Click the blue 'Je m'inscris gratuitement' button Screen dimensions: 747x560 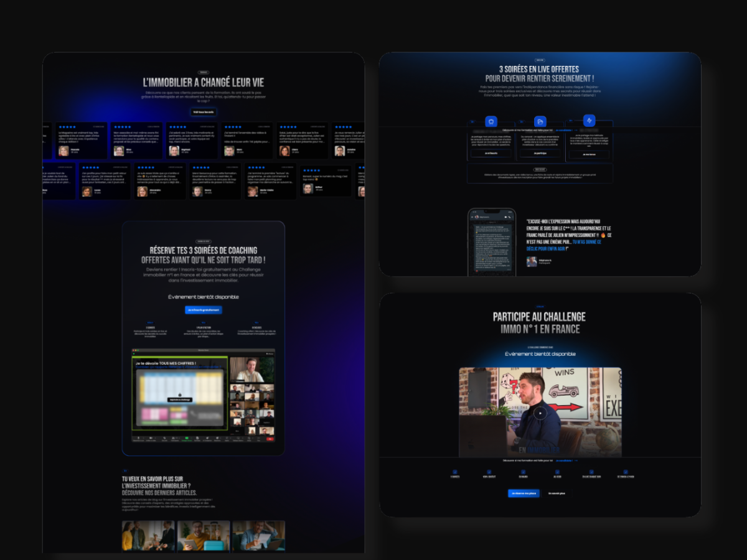tap(204, 310)
